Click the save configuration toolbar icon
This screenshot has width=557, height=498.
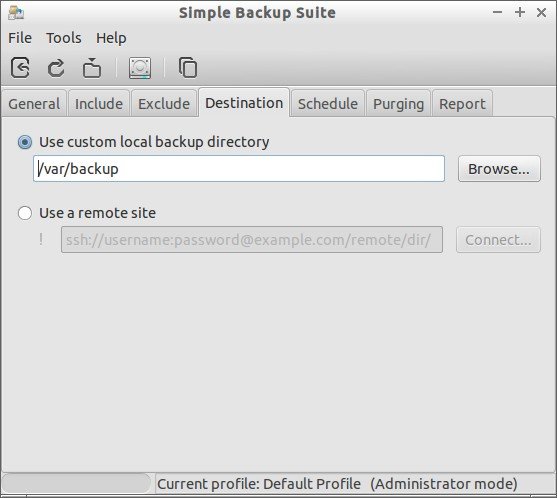pyautogui.click(x=20, y=67)
